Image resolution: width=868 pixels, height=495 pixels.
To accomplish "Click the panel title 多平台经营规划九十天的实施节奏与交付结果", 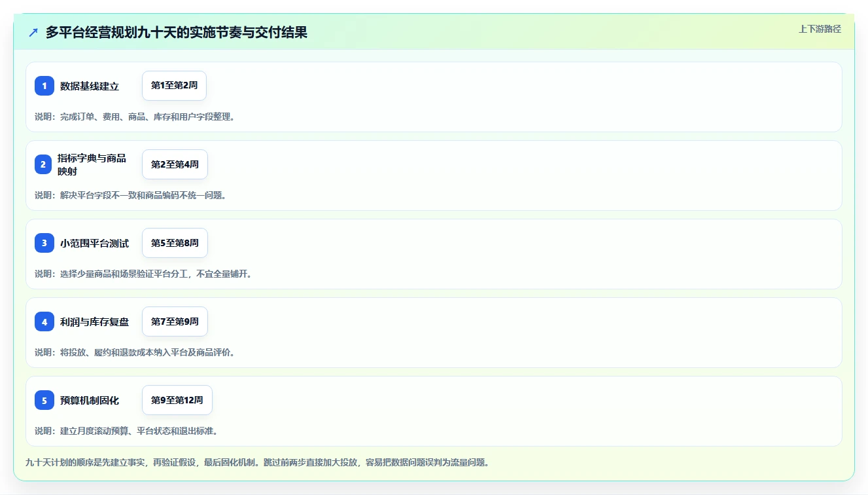I will tap(177, 32).
